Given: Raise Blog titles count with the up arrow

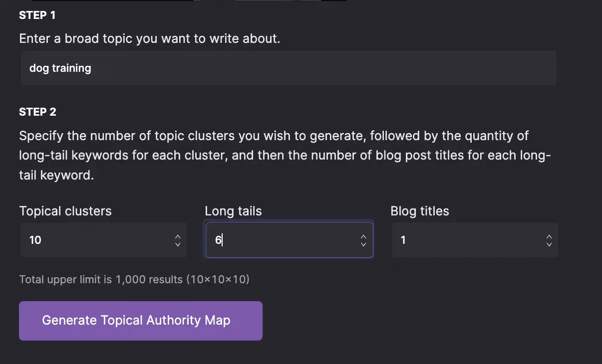Looking at the screenshot, I should (549, 236).
